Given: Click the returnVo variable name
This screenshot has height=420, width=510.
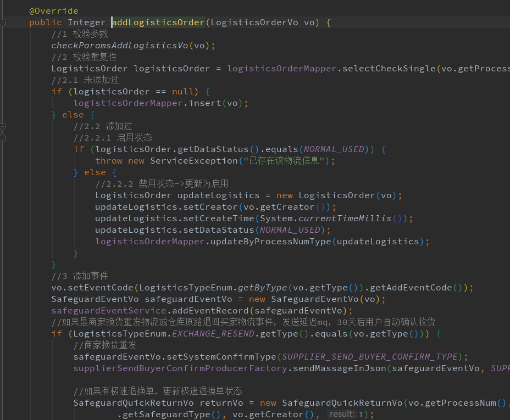Looking at the screenshot, I should pos(221,403).
